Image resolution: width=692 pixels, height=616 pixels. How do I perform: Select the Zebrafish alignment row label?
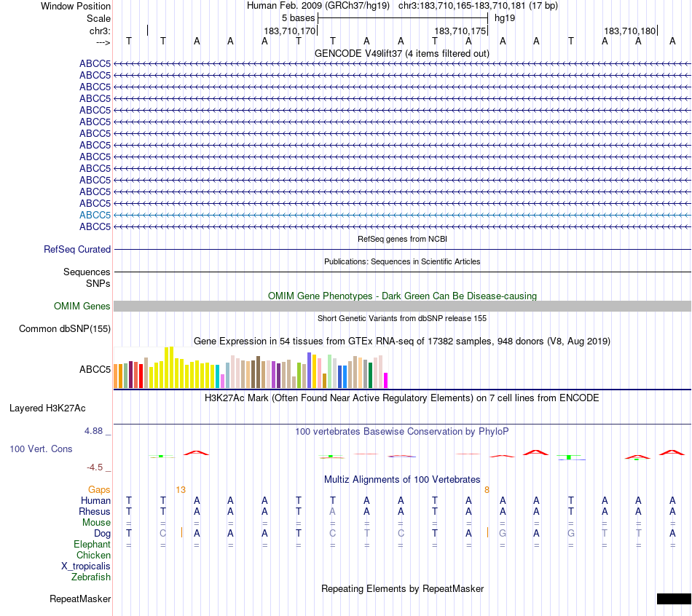91,577
